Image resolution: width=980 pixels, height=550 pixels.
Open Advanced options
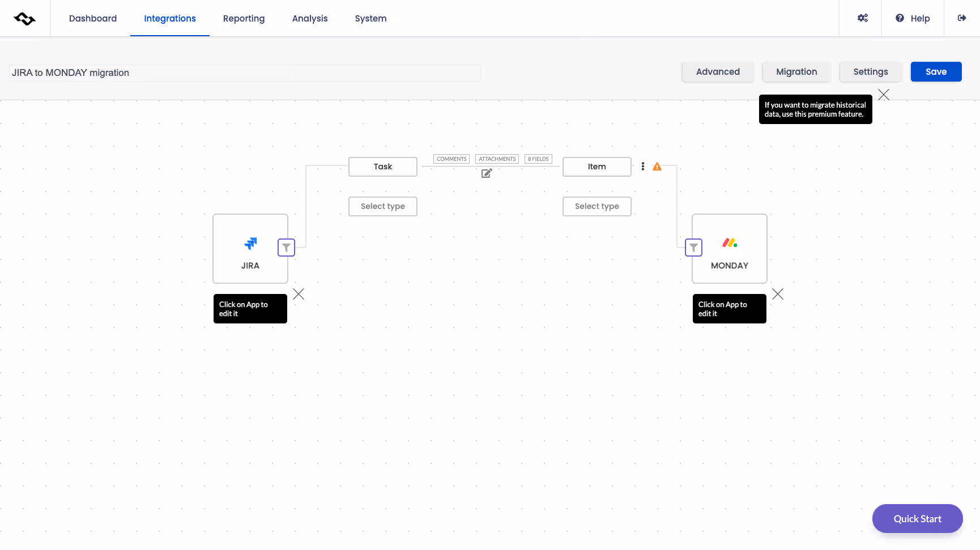[718, 71]
